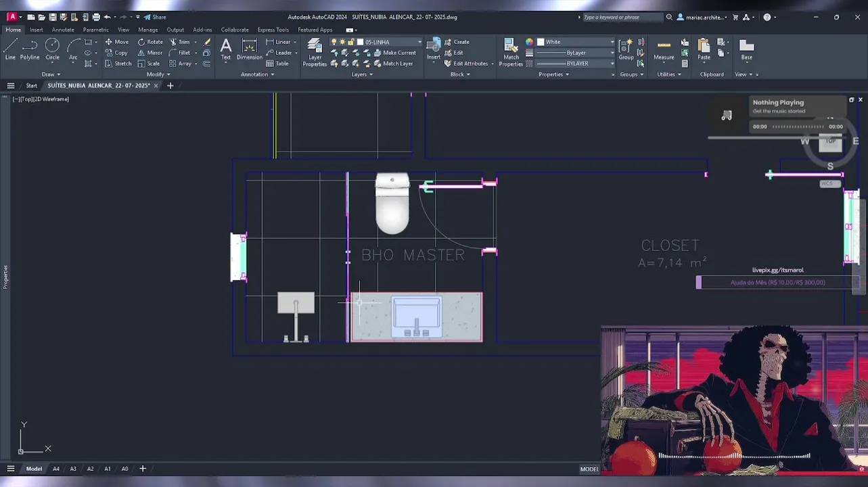
Task: Open the Quick Calculator icon
Action: click(x=685, y=64)
